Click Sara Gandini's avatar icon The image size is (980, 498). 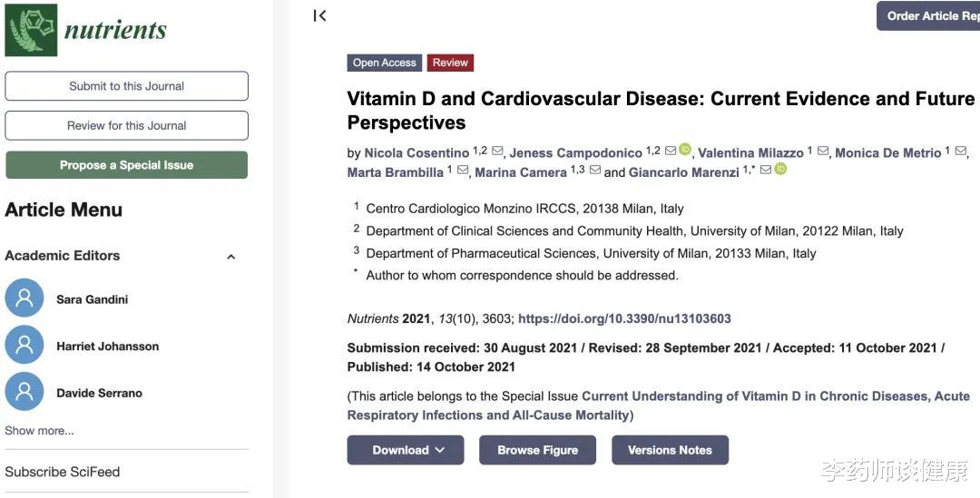coord(24,298)
